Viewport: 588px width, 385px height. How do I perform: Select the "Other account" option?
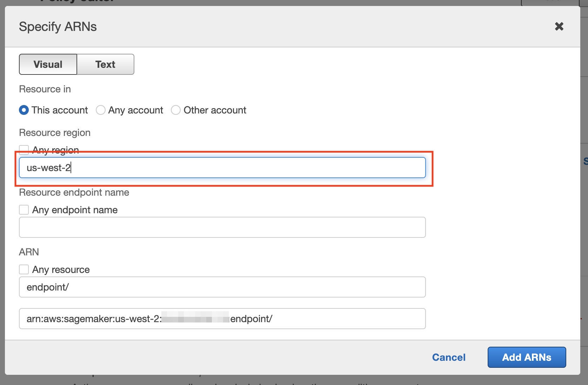(176, 110)
